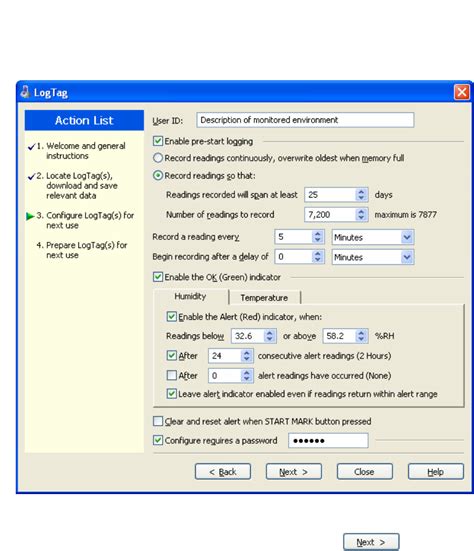This screenshot has height=551, width=474.
Task: Toggle Enable the Alert (Red) indicator checkbox
Action: pyautogui.click(x=171, y=317)
